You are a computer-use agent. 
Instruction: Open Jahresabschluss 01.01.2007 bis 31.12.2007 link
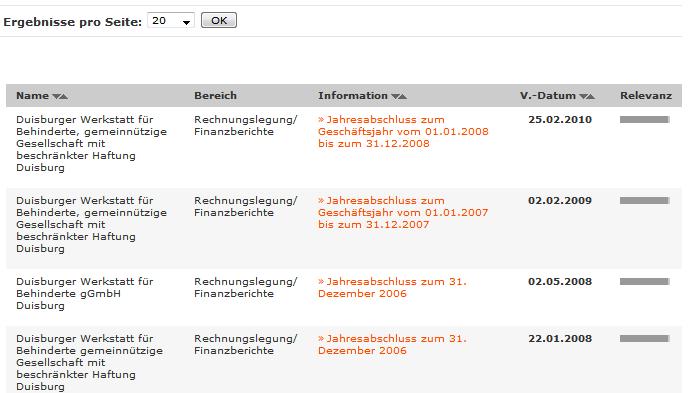tap(403, 212)
